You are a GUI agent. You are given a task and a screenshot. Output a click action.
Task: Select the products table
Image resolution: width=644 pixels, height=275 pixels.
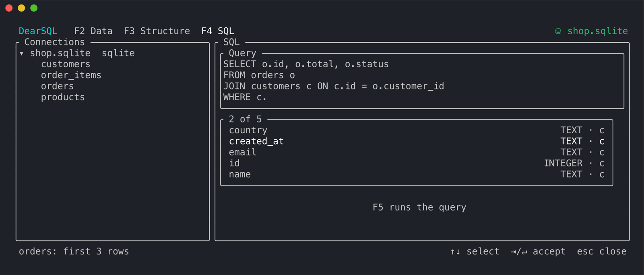(x=63, y=97)
